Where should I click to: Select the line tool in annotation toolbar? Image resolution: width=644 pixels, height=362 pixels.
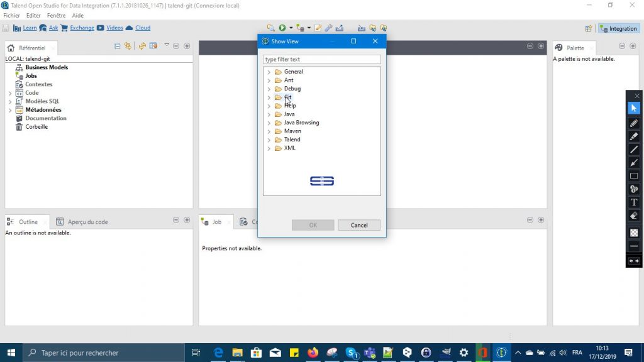point(634,150)
